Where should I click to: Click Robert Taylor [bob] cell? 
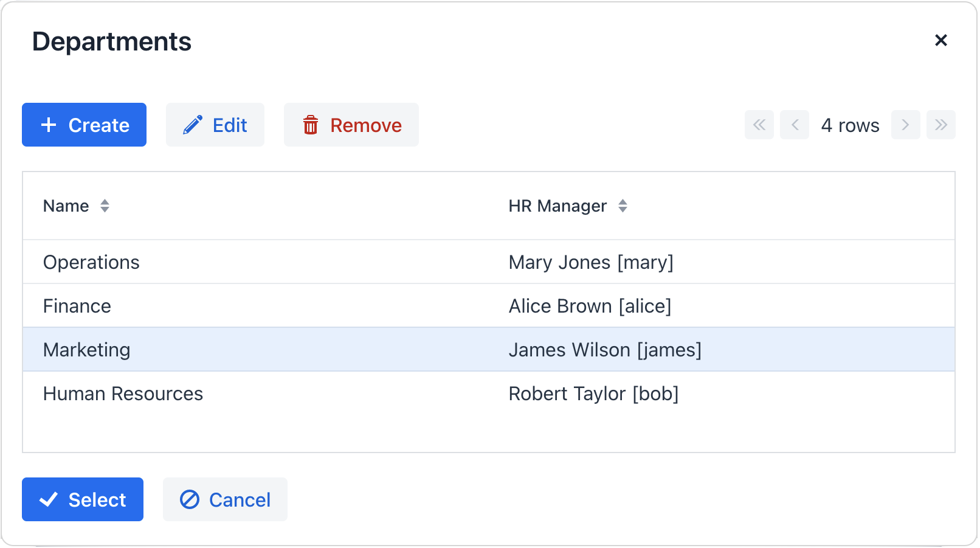(x=593, y=394)
